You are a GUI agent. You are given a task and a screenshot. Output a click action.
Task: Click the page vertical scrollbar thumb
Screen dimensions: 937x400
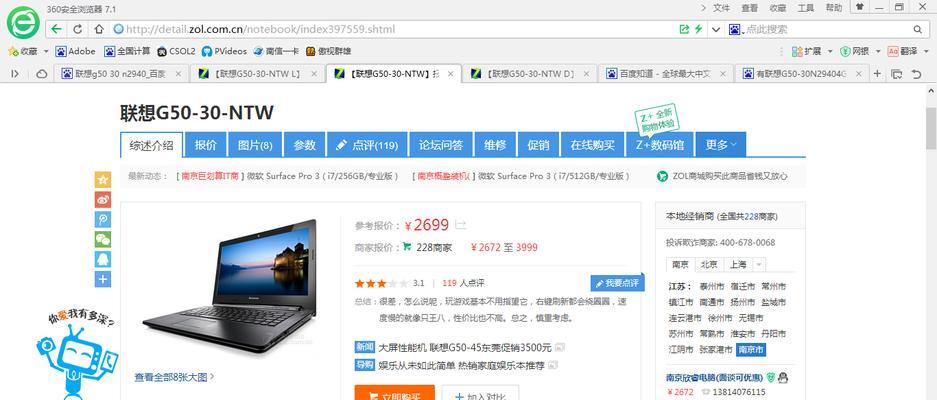[931, 129]
